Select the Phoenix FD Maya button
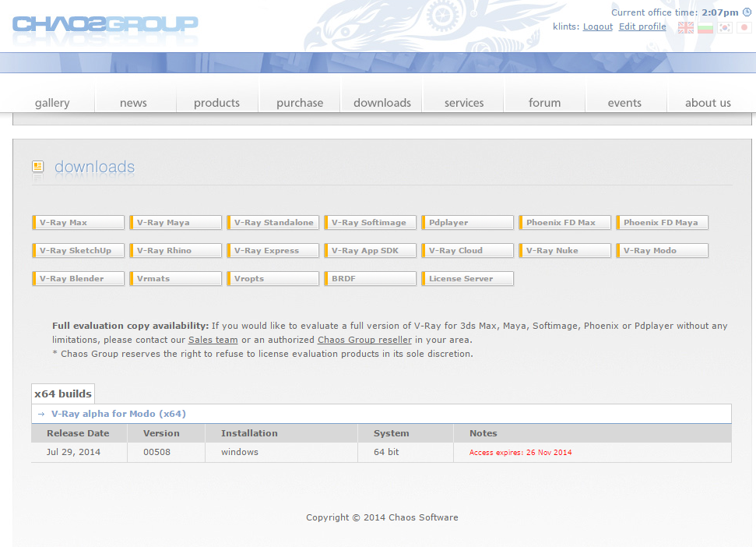This screenshot has width=756, height=547. point(663,222)
